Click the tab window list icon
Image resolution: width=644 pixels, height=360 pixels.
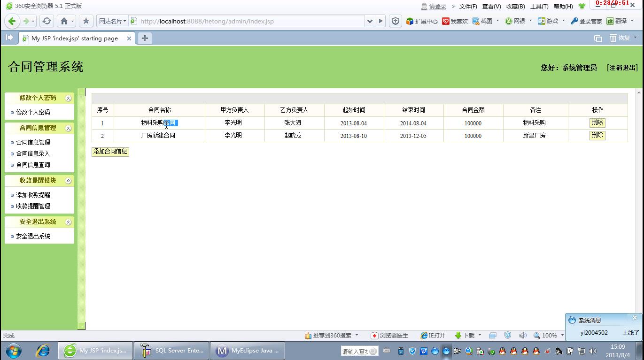pyautogui.click(x=598, y=38)
